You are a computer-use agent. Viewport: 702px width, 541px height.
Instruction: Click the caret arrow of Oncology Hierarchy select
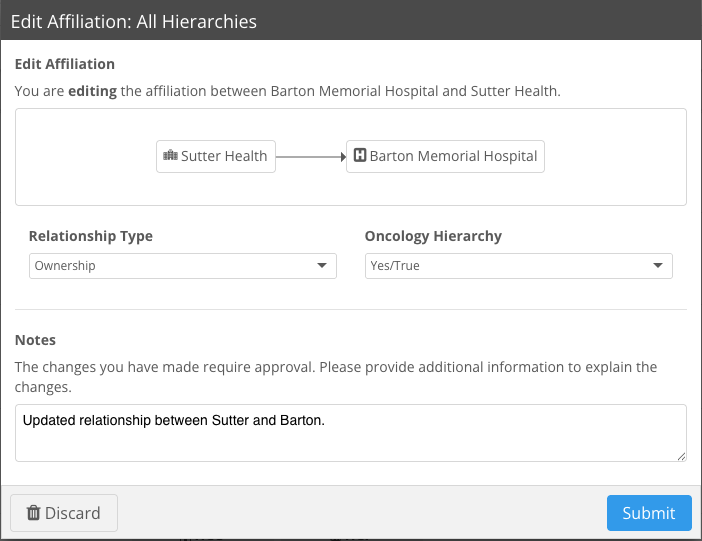pos(658,266)
